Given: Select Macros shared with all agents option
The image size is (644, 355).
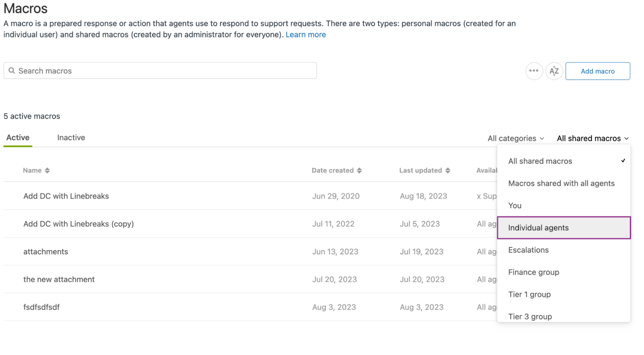Looking at the screenshot, I should click(x=561, y=183).
